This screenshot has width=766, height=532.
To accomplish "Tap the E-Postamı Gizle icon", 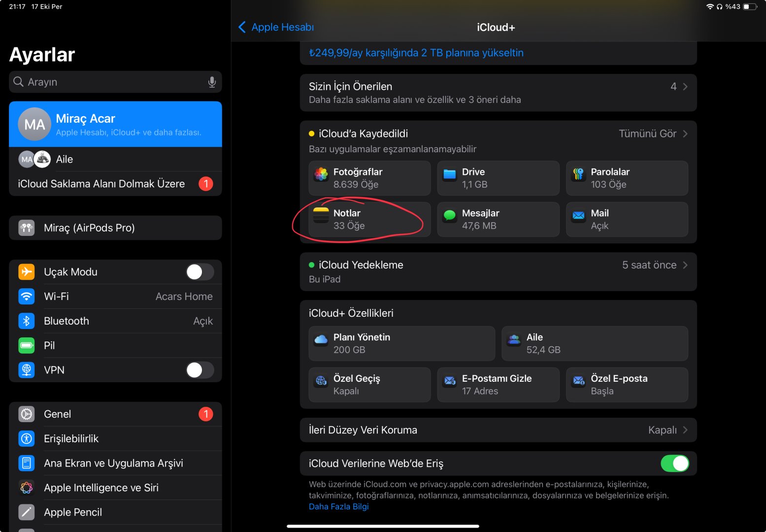I will click(x=450, y=381).
